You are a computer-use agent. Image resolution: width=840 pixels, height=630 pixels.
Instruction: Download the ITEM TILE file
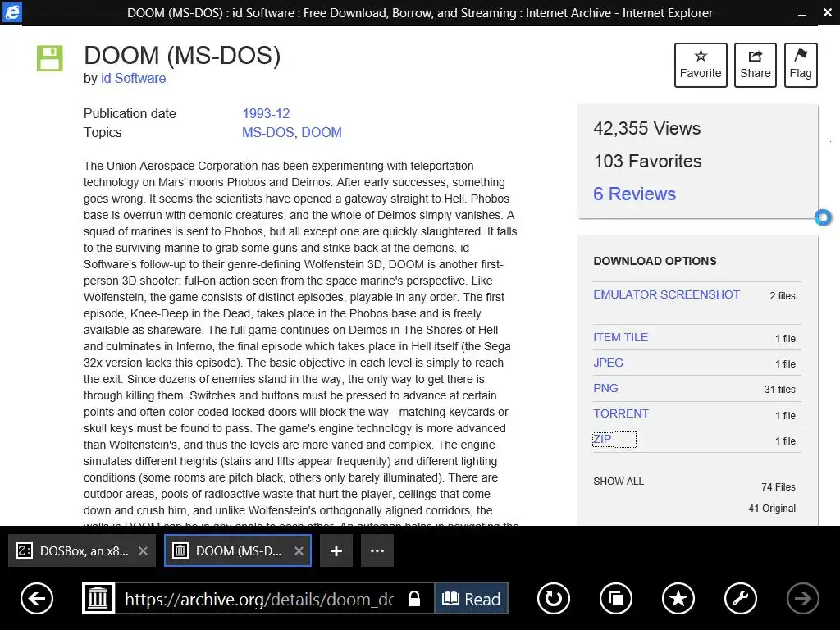pyautogui.click(x=620, y=337)
